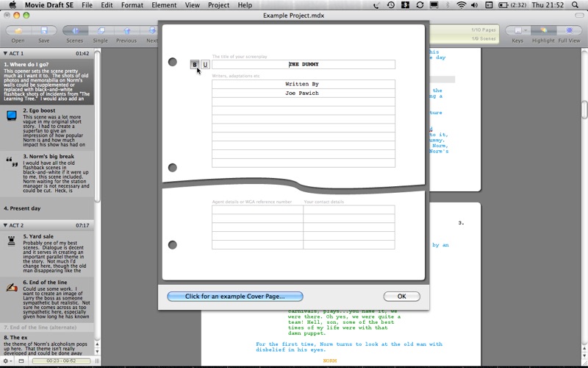This screenshot has height=368, width=588.
Task: Open the Format menu
Action: point(132,5)
